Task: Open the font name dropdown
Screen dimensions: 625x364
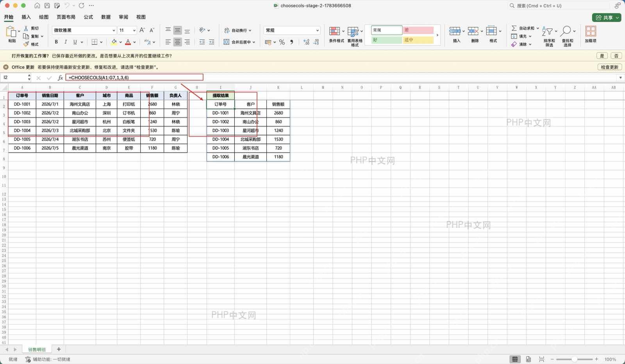Action: tap(114, 30)
